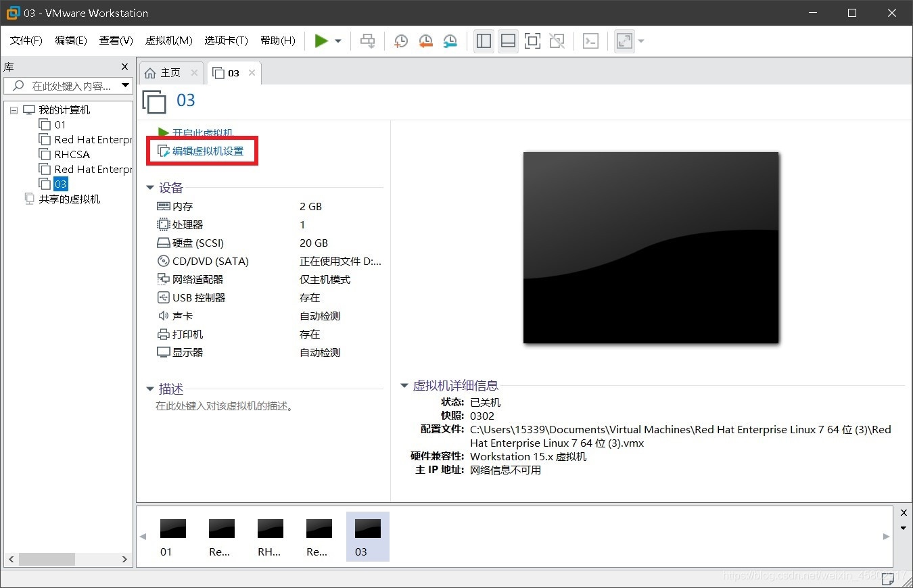
Task: Toggle the thumbnail bar view icon
Action: pyautogui.click(x=508, y=41)
